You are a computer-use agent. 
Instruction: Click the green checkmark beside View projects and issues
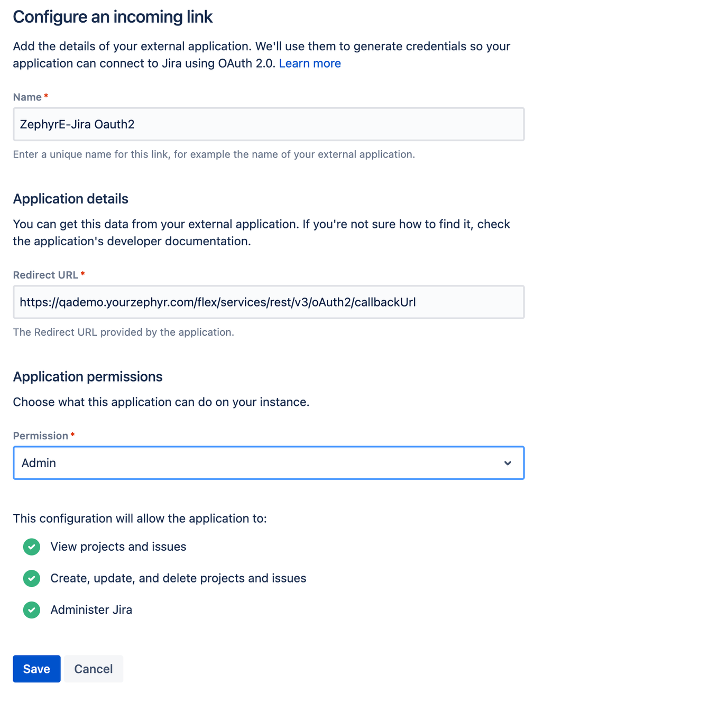pyautogui.click(x=32, y=547)
